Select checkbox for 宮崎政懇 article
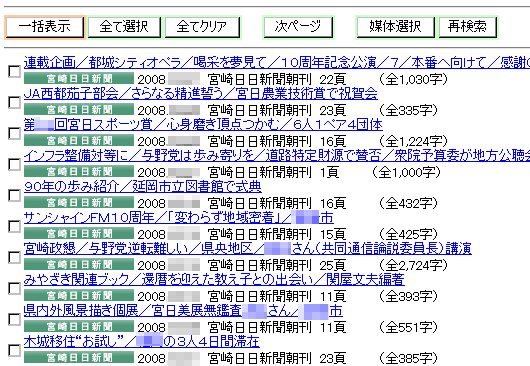Screen dimensions: 530x366 coord(14,257)
